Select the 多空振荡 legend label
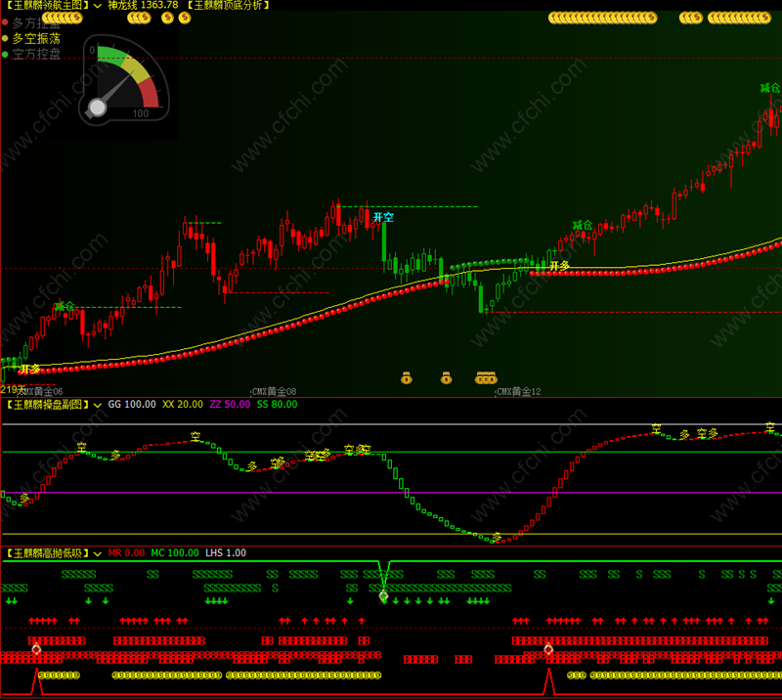The width and height of the screenshot is (782, 700). pyautogui.click(x=36, y=38)
